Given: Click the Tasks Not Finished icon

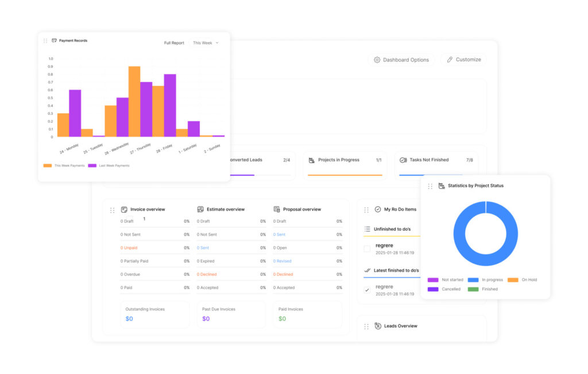Looking at the screenshot, I should 403,160.
